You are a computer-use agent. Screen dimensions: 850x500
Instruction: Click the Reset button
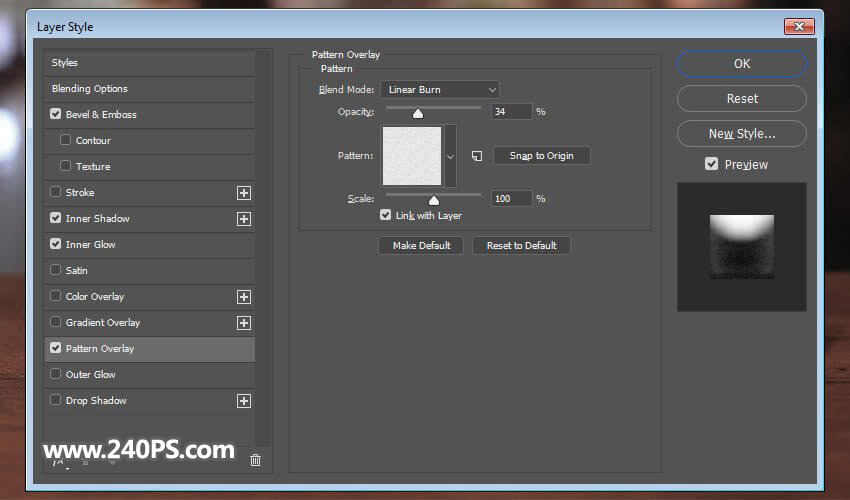742,99
